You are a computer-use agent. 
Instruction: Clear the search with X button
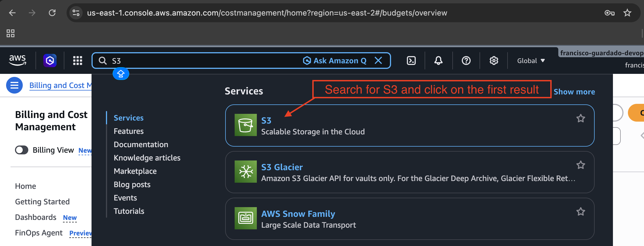click(378, 61)
